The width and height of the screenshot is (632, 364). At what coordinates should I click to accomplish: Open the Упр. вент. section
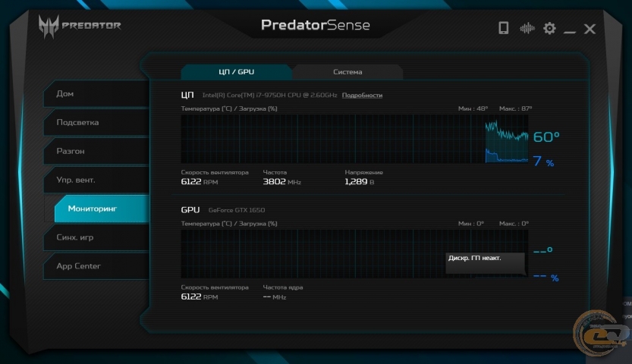pyautogui.click(x=96, y=180)
